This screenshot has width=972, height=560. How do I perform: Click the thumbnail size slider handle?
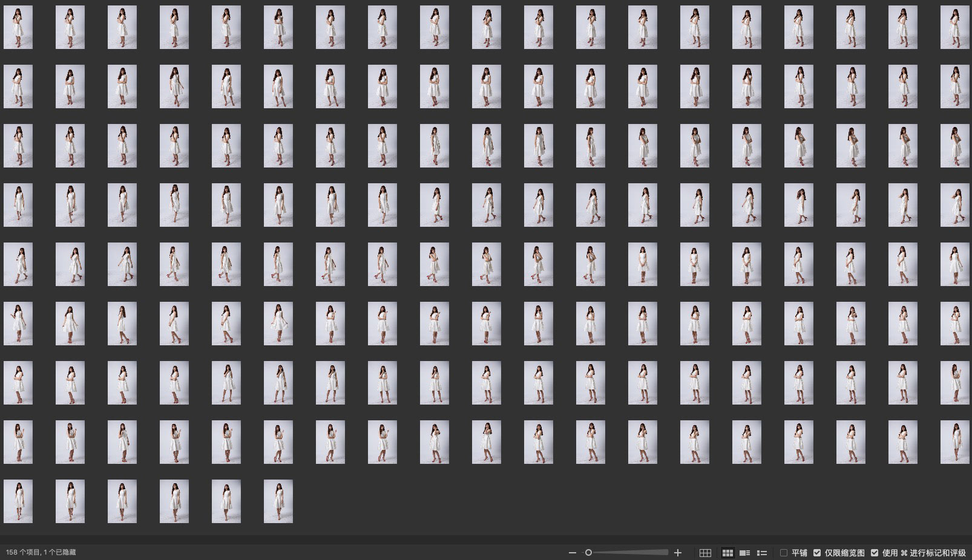pyautogui.click(x=588, y=553)
